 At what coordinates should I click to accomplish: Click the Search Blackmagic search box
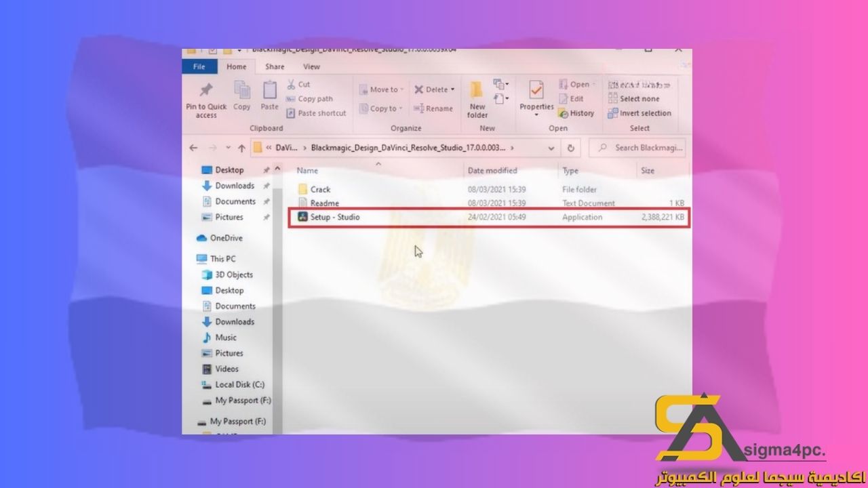pyautogui.click(x=638, y=147)
